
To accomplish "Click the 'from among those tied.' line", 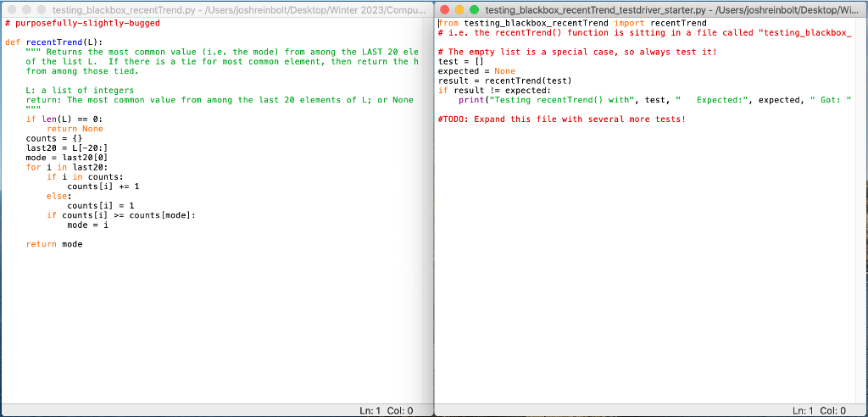I will 81,71.
